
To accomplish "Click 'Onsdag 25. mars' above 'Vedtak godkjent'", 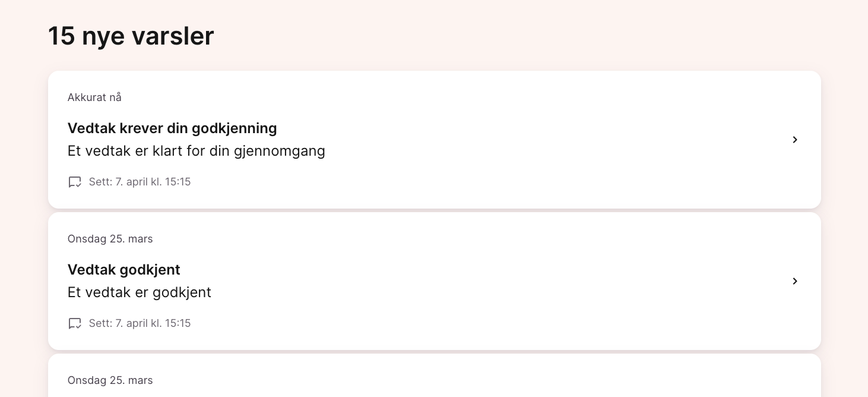I will [x=110, y=239].
